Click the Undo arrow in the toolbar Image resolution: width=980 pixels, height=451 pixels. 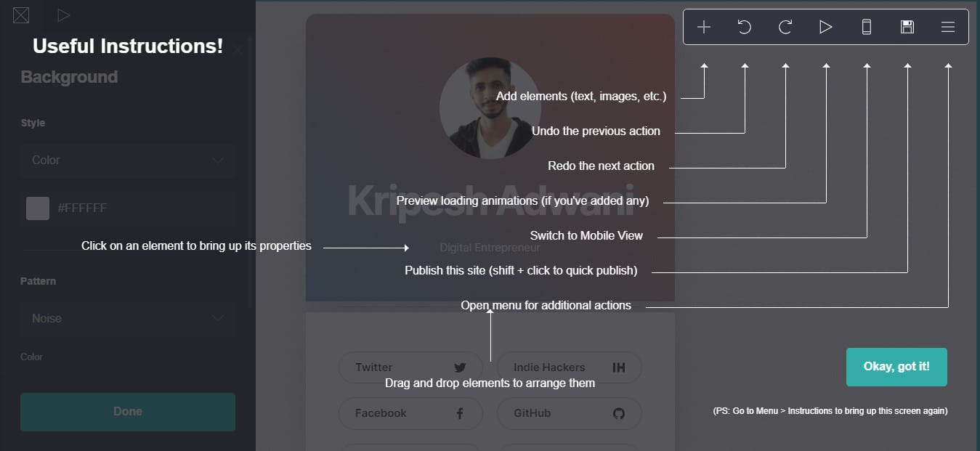744,28
